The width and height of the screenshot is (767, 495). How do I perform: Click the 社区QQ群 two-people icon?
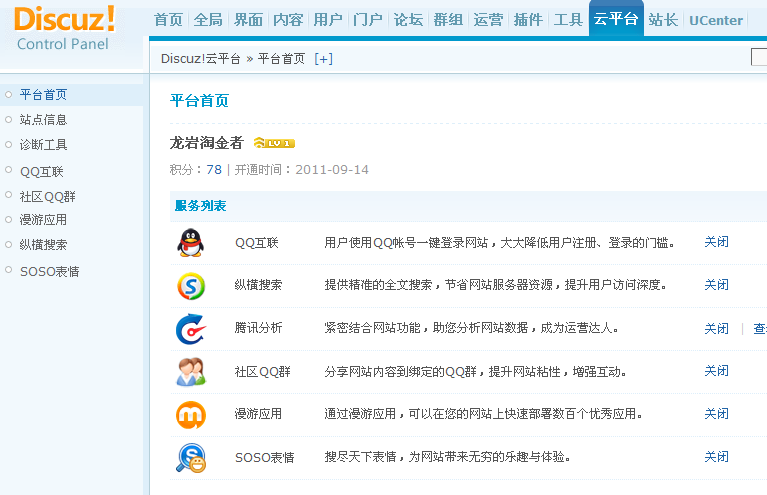191,372
